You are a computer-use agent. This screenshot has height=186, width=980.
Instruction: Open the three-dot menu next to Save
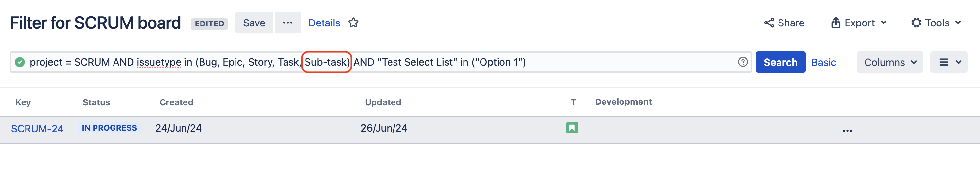[288, 23]
